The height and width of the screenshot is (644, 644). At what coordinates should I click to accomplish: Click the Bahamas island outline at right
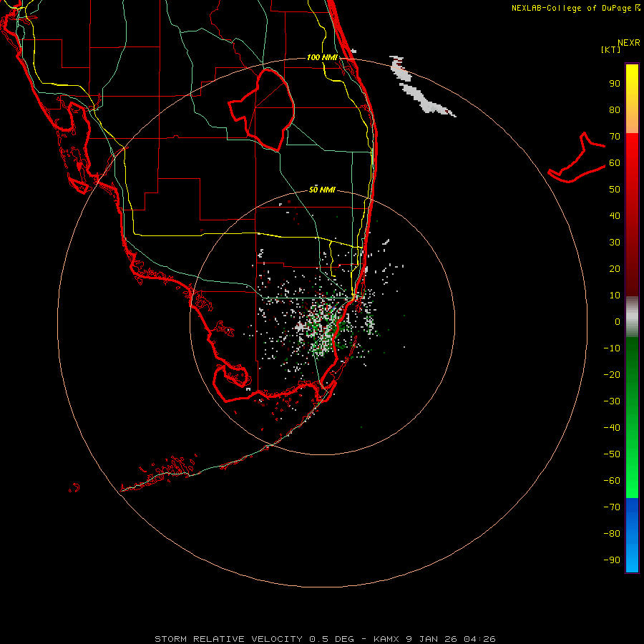(577, 158)
